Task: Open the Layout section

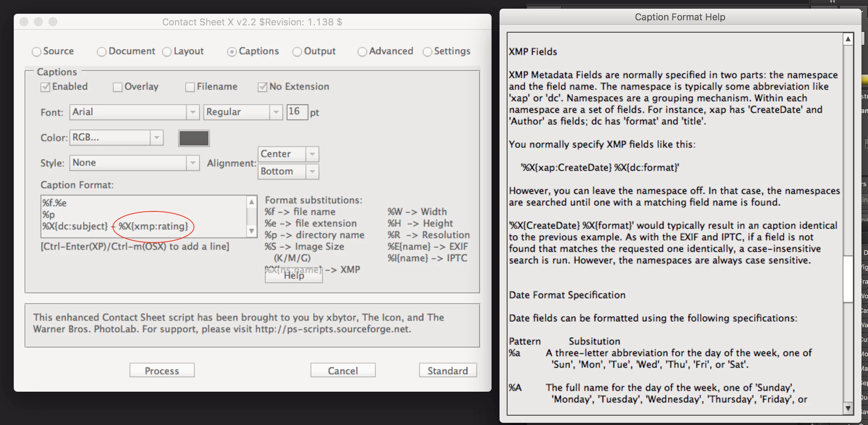Action: 167,52
